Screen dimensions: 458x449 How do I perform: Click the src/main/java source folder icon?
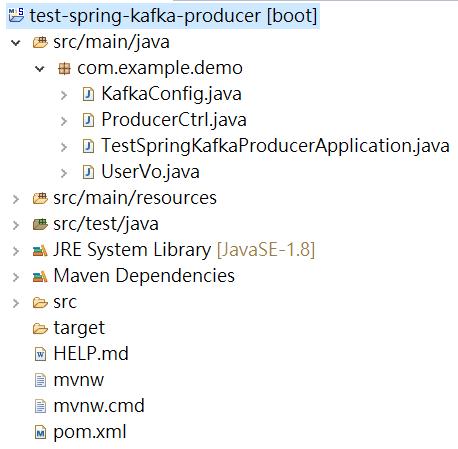pos(40,42)
